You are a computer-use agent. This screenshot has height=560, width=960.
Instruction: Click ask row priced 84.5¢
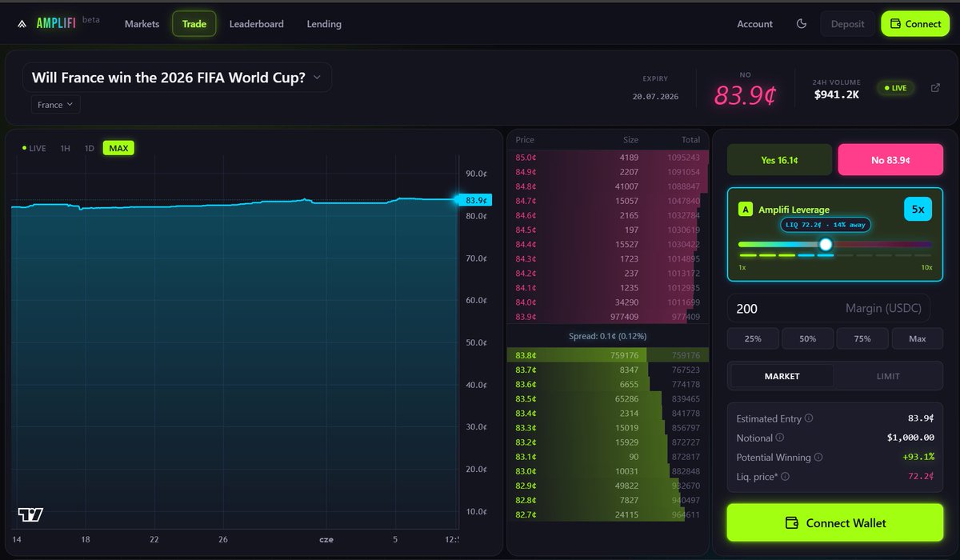pyautogui.click(x=607, y=230)
